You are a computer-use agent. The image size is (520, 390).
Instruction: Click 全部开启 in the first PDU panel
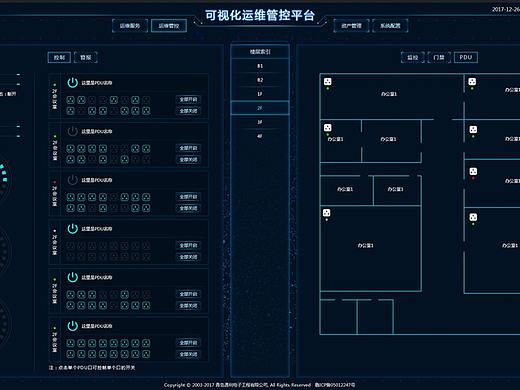coord(188,99)
